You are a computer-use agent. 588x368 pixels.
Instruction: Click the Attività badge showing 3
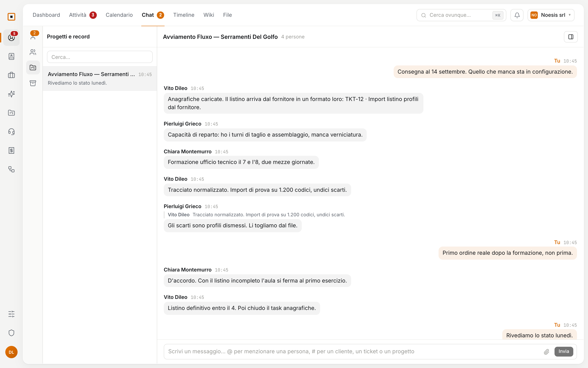(x=93, y=15)
